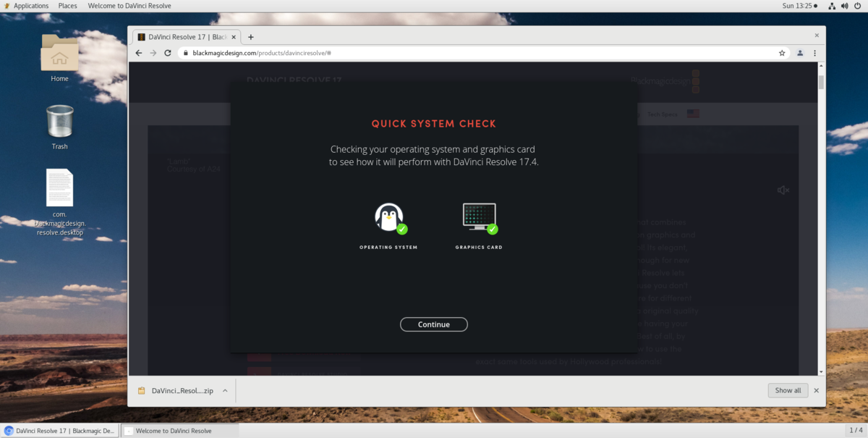Click the workspace switcher 1 / 4

click(x=854, y=431)
